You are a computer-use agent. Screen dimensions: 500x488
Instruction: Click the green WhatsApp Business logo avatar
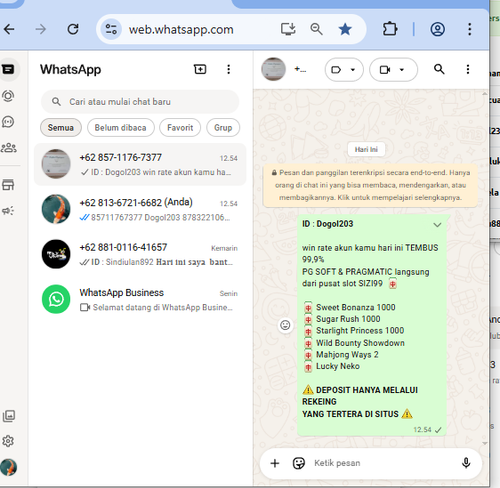click(56, 299)
